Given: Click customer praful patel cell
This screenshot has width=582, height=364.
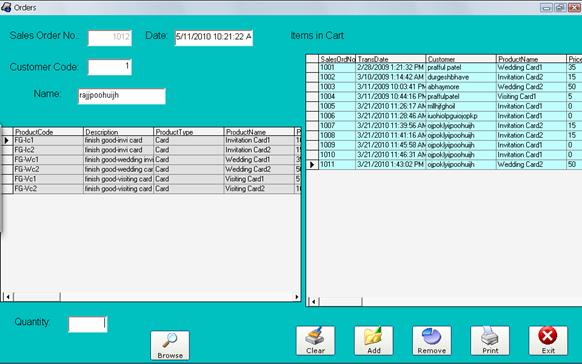Looking at the screenshot, I should coord(461,68).
